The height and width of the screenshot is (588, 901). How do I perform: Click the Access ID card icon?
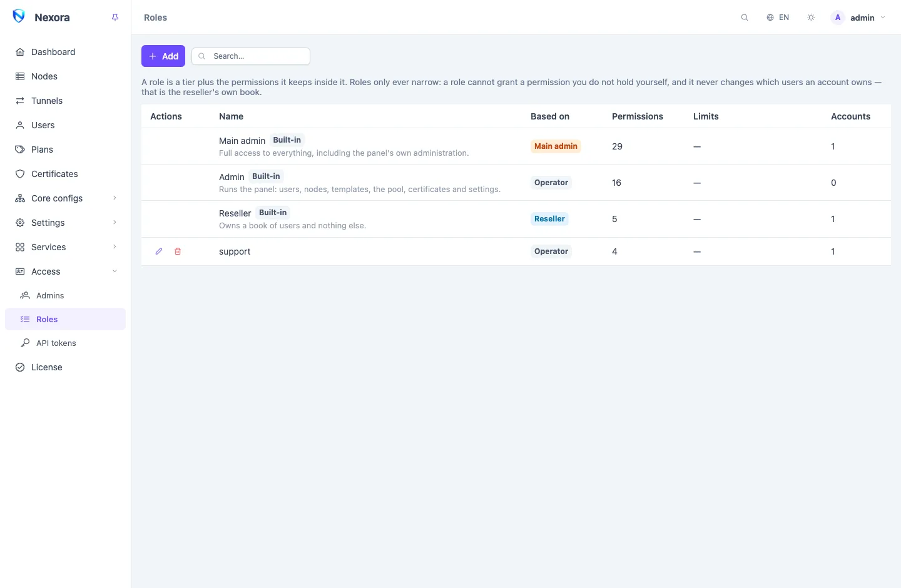pyautogui.click(x=20, y=271)
